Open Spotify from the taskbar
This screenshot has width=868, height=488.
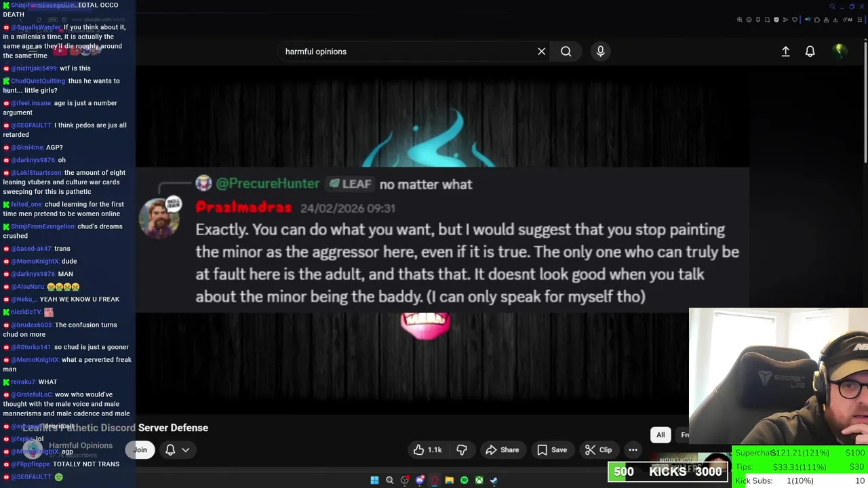tap(464, 481)
